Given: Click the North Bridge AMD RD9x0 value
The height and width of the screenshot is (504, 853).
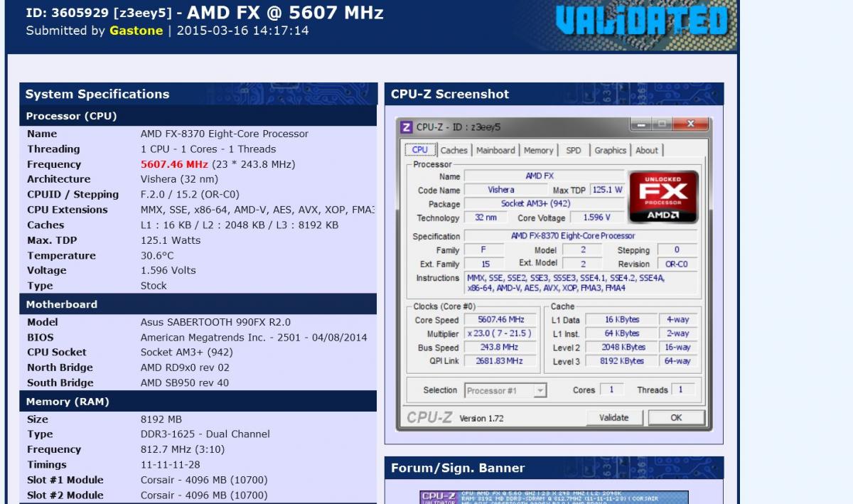Looking at the screenshot, I should pos(185,368).
